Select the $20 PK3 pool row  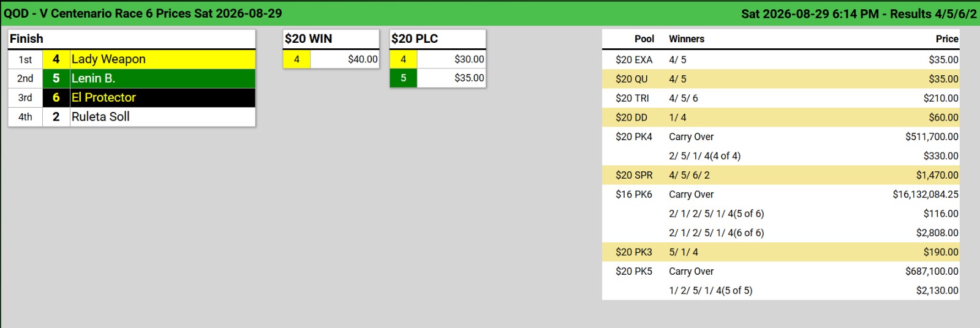coord(781,252)
